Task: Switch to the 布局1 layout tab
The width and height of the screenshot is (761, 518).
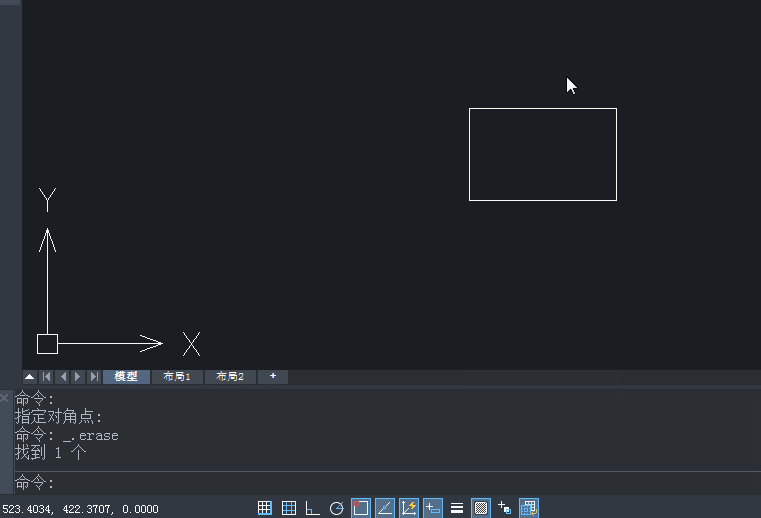Action: click(x=177, y=377)
